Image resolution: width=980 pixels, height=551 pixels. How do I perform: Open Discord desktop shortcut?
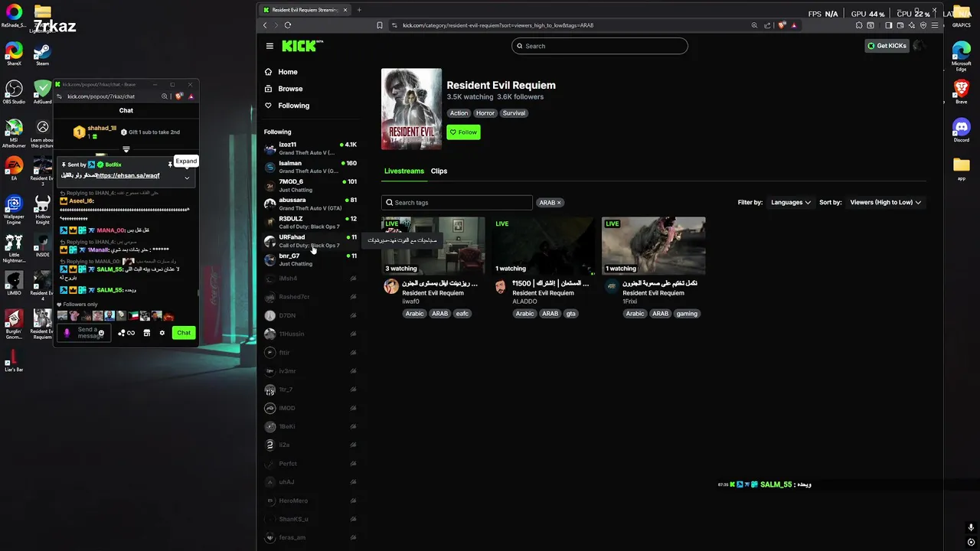961,129
